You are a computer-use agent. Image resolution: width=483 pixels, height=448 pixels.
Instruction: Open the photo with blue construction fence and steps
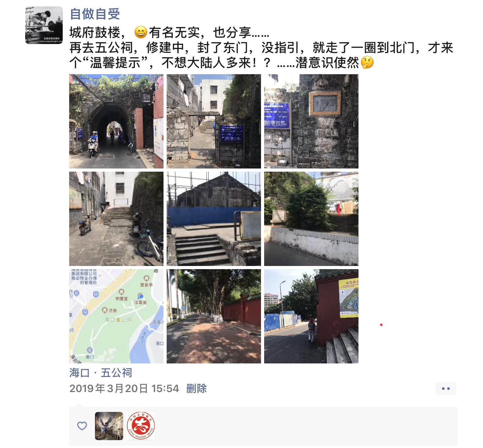[x=214, y=219]
